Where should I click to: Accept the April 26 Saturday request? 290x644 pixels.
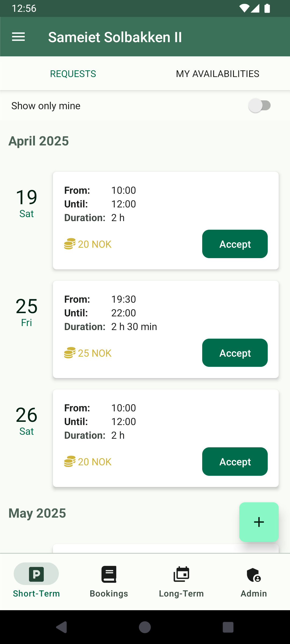[x=235, y=462]
